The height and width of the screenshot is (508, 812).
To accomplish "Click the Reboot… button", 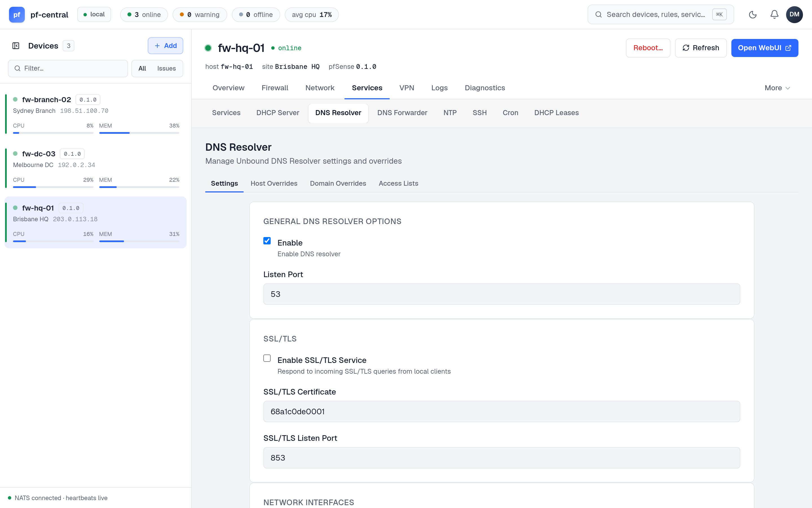I will tap(648, 48).
